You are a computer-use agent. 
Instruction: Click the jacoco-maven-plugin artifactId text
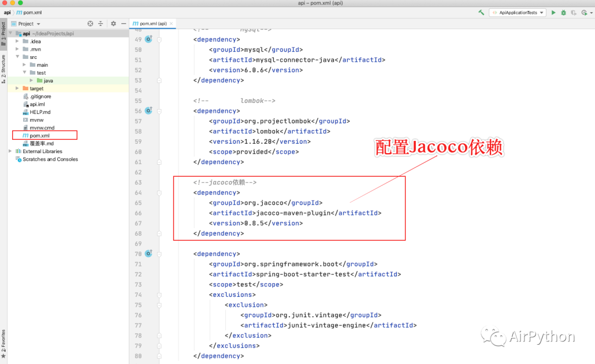pos(293,213)
